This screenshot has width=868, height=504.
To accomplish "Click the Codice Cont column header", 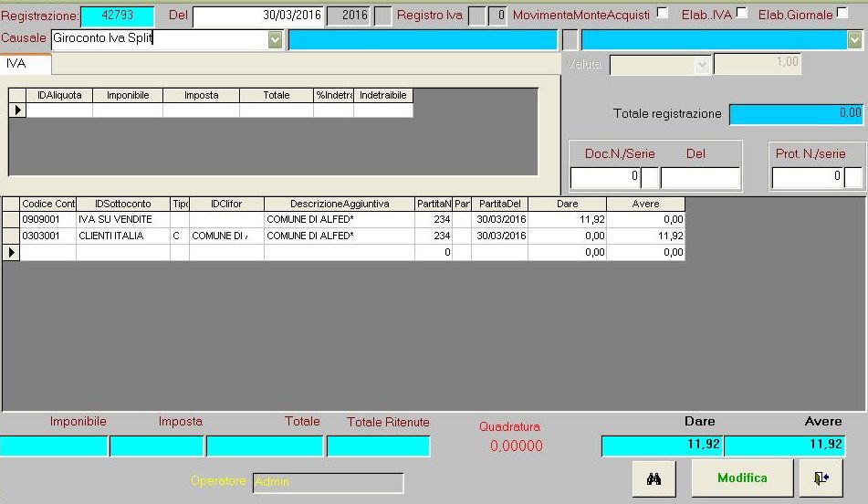I will tap(48, 204).
